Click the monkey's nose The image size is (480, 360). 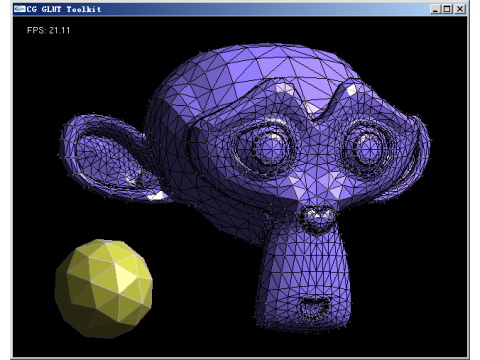click(317, 218)
